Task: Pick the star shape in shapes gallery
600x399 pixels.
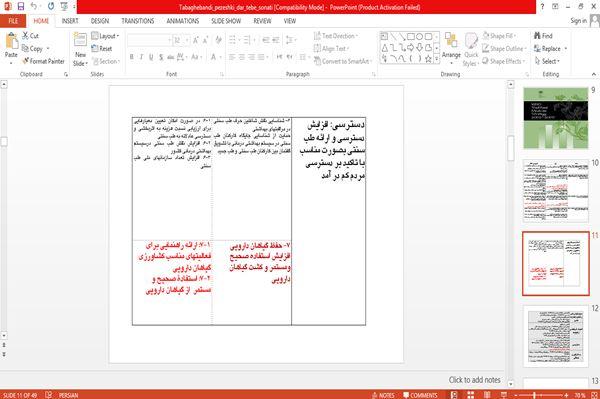Action: [x=429, y=59]
